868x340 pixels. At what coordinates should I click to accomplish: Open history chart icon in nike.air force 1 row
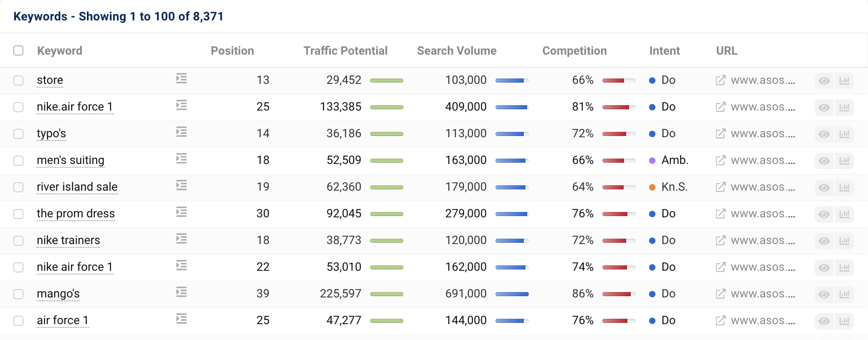click(844, 107)
